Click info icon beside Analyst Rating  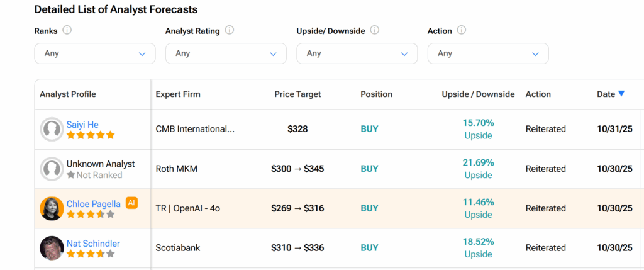pyautogui.click(x=230, y=30)
